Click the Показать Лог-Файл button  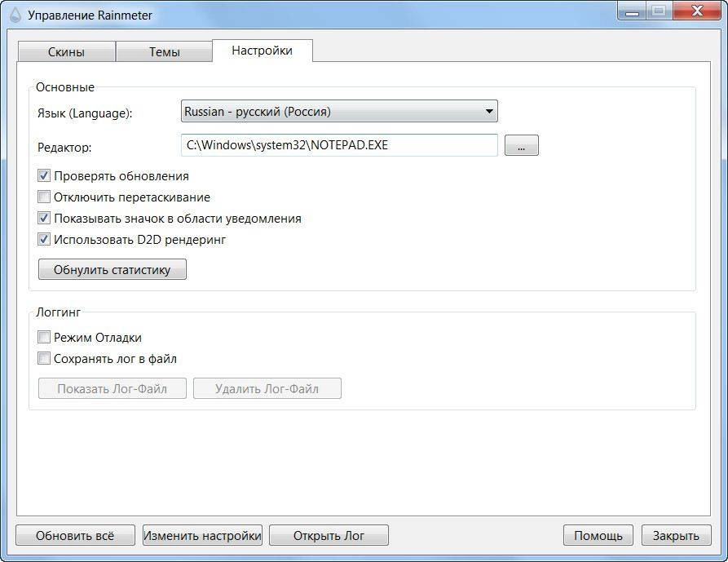coord(113,388)
